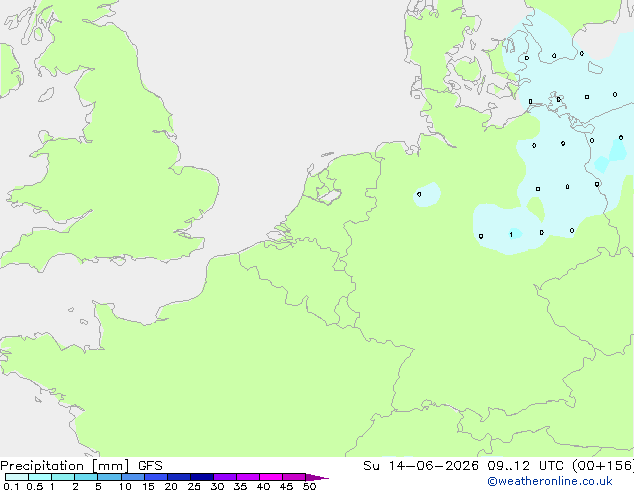Click the '[mm]' unit label
The image size is (634, 490).
point(110,466)
